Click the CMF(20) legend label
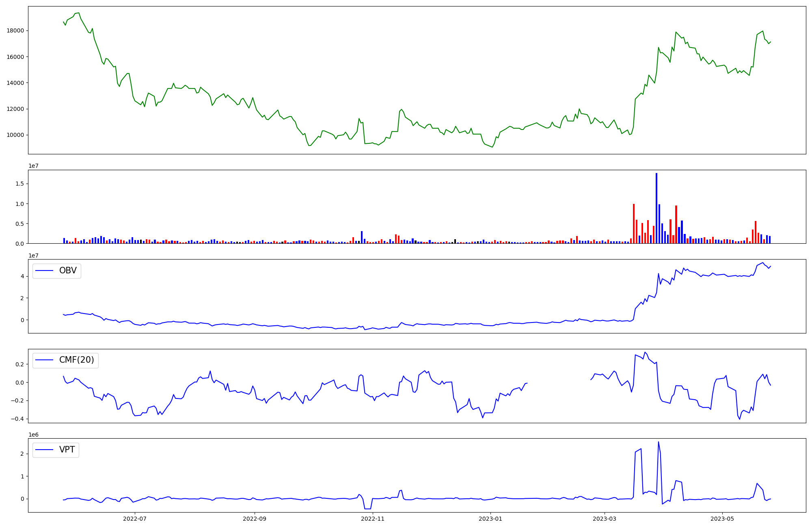The height and width of the screenshot is (528, 812). coord(76,360)
